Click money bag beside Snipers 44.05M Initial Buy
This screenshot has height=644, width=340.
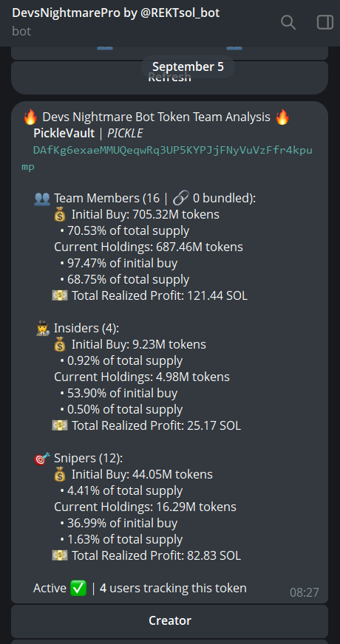pyautogui.click(x=60, y=475)
